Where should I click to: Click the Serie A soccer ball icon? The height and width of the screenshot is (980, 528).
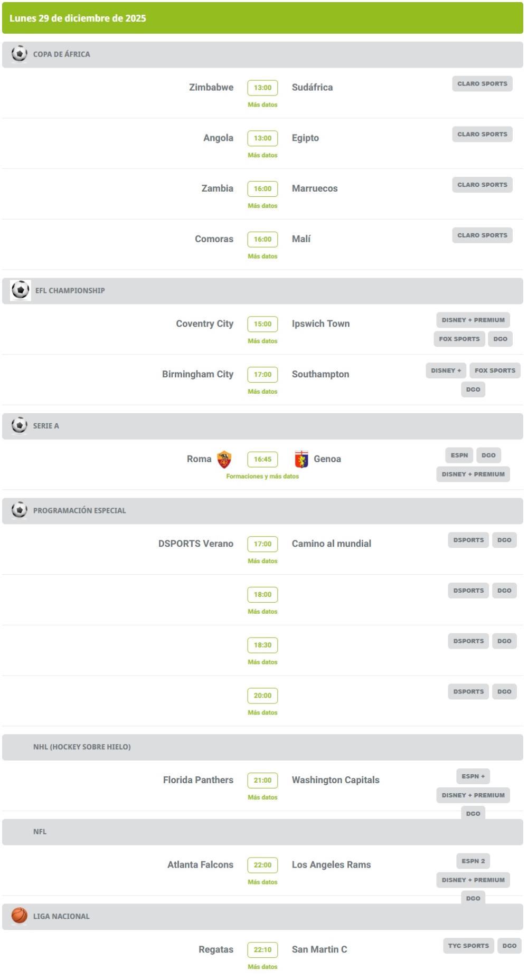pos(20,425)
